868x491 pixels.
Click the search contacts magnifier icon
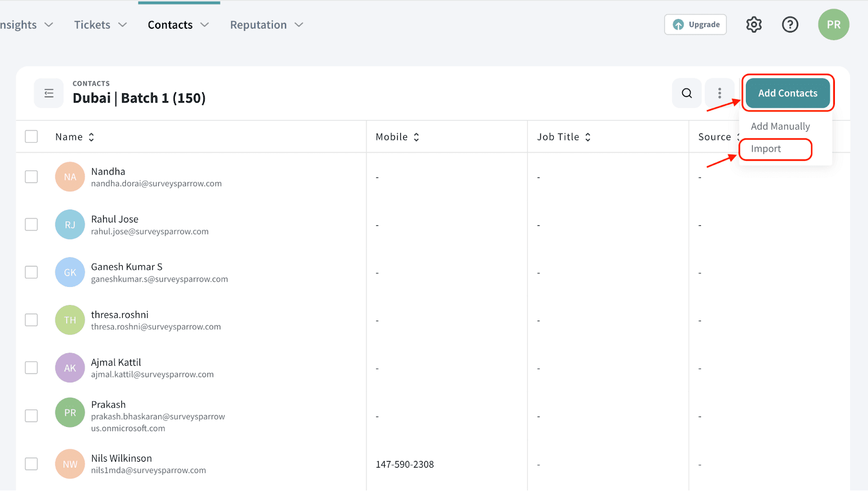(x=687, y=93)
